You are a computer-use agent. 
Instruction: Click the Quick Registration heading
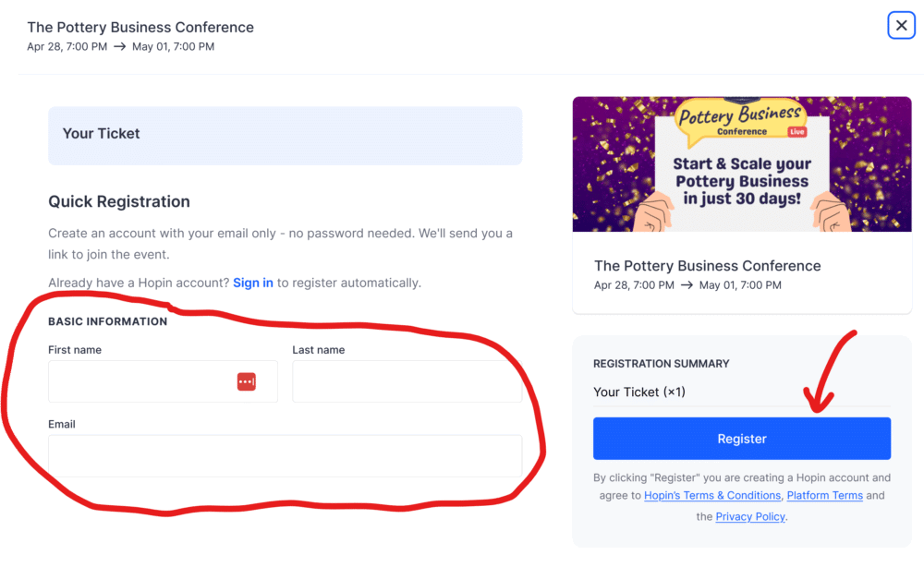click(x=118, y=201)
